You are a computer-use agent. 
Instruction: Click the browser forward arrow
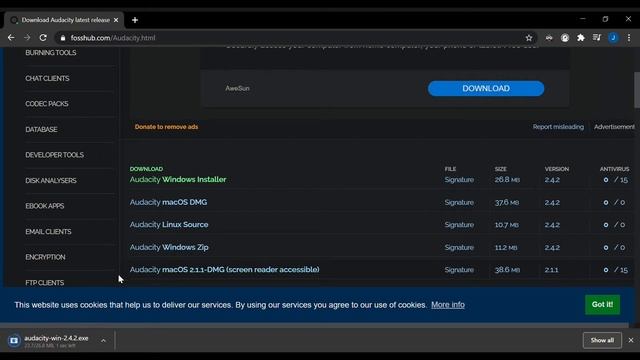[x=27, y=38]
